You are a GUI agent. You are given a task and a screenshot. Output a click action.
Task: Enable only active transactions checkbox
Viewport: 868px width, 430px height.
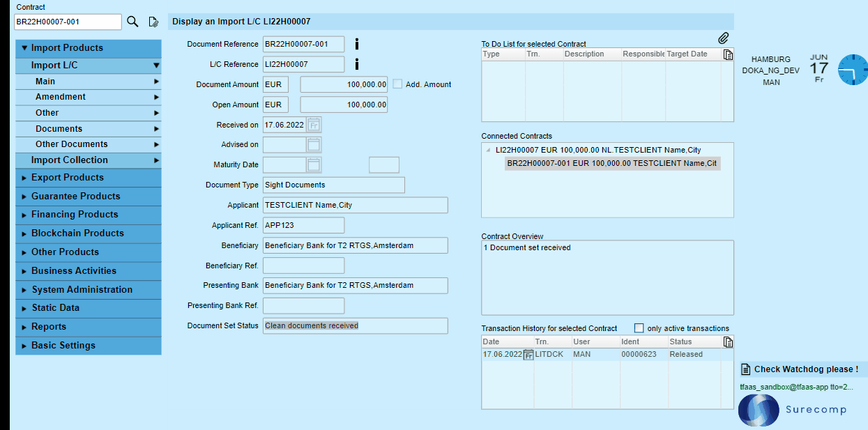click(639, 328)
